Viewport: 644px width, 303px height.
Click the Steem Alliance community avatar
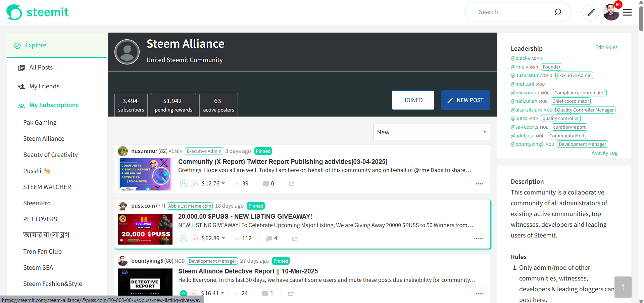(127, 52)
